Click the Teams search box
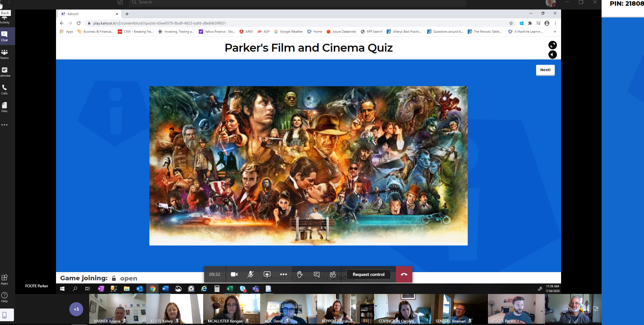 pos(297,3)
